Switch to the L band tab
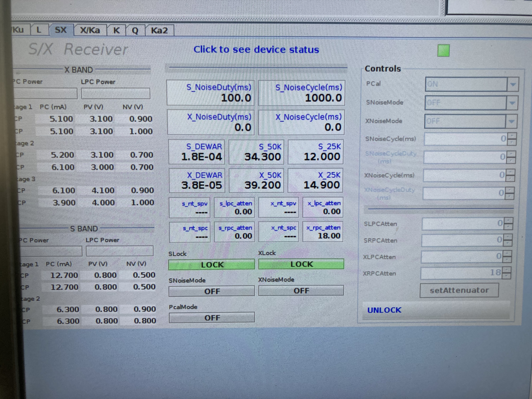Image resolution: width=532 pixels, height=399 pixels. coord(39,30)
